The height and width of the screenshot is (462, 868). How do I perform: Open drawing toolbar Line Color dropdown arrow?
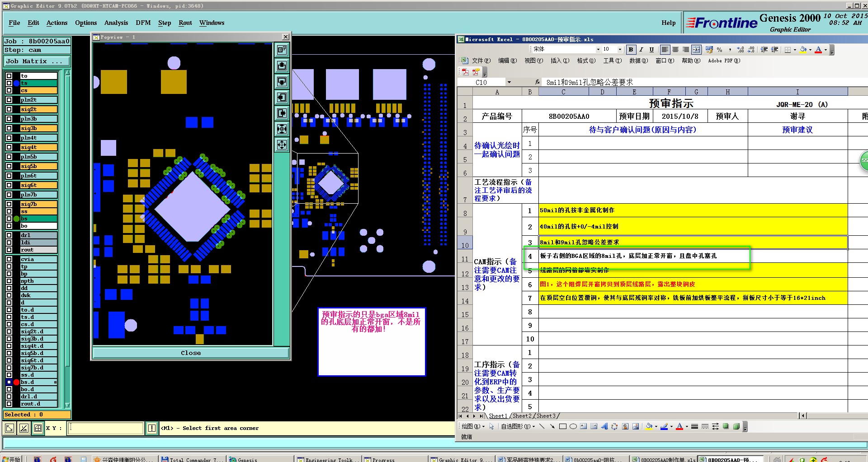671,426
